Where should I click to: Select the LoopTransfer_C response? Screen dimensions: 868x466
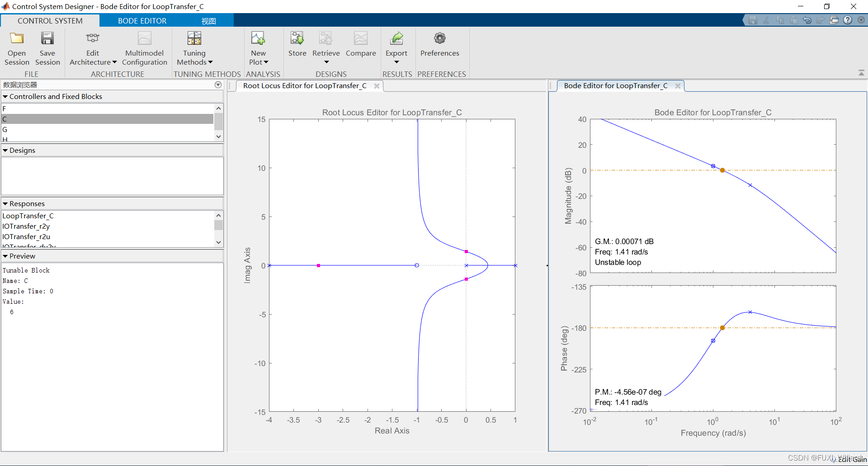pyautogui.click(x=108, y=216)
